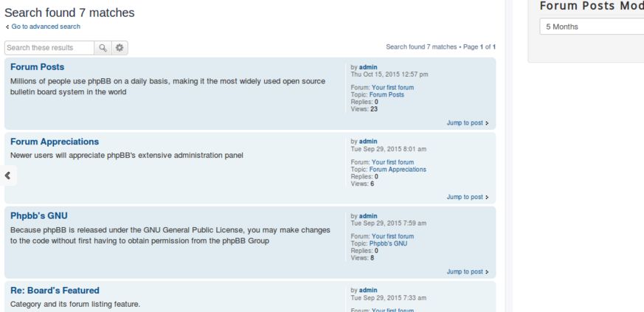Click admin author of Re: Board's Featured
644x312 pixels.
[x=368, y=291]
